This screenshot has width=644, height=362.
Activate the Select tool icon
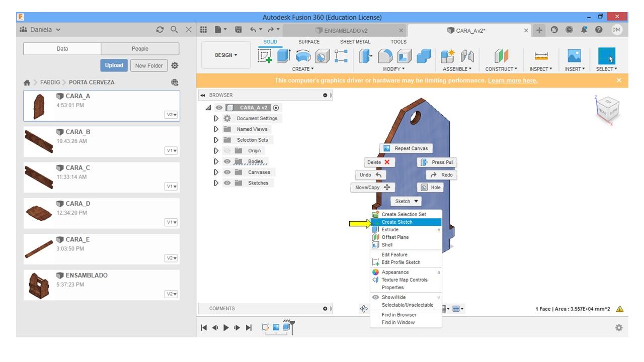tap(606, 56)
